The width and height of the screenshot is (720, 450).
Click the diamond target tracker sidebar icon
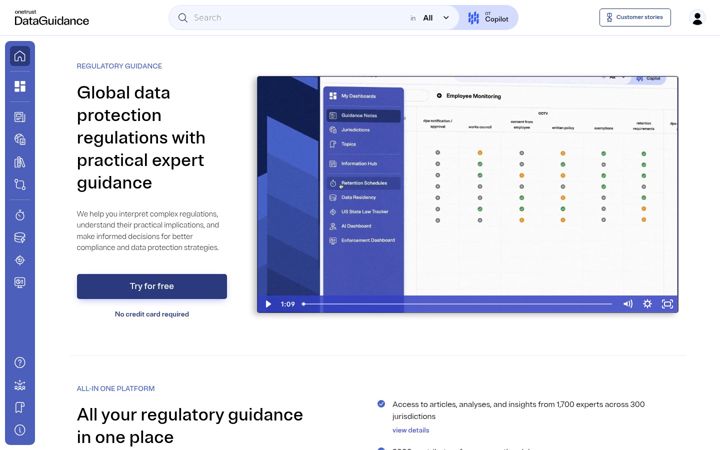coord(20,260)
